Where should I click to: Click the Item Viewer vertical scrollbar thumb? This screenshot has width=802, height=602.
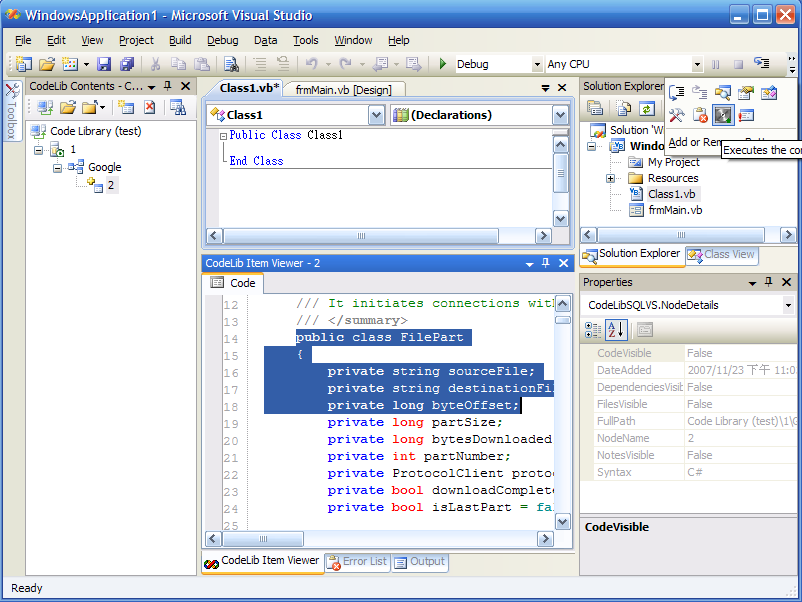point(563,320)
